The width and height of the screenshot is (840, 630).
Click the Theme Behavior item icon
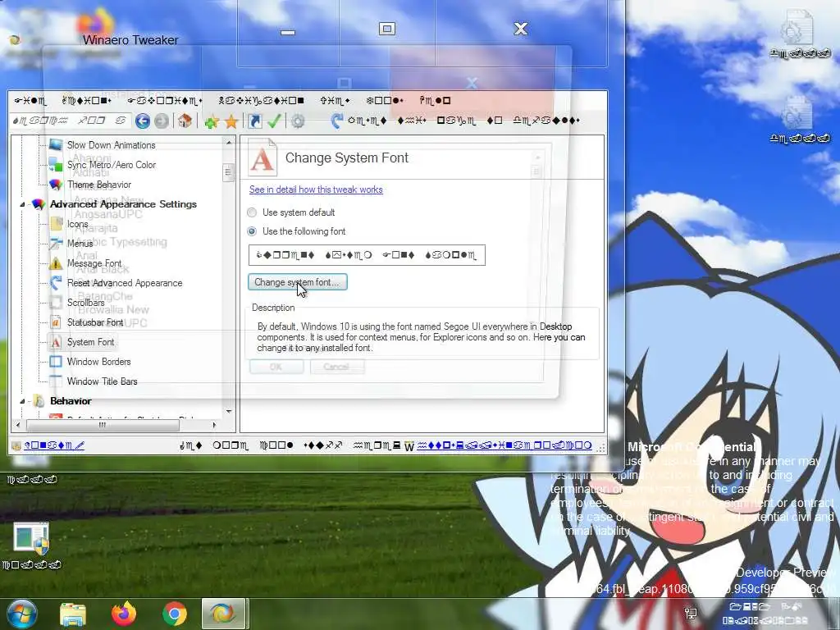tap(56, 185)
